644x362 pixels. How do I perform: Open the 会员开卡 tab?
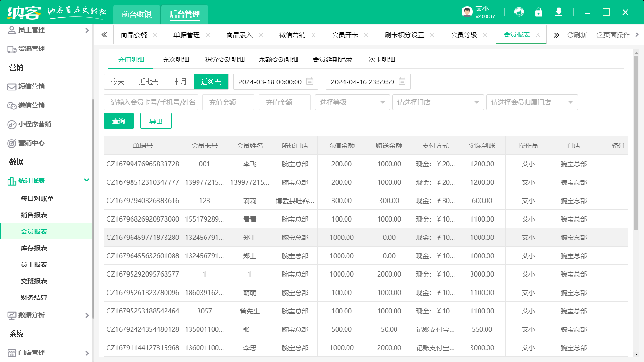(x=347, y=34)
